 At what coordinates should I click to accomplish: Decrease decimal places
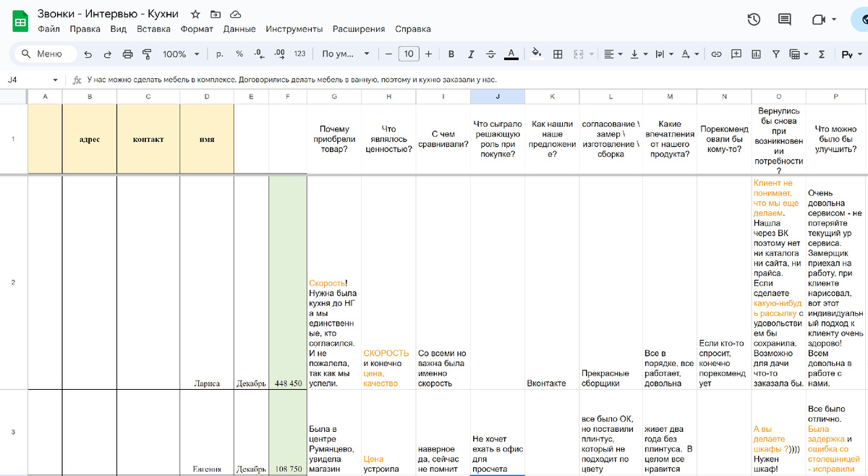point(260,54)
